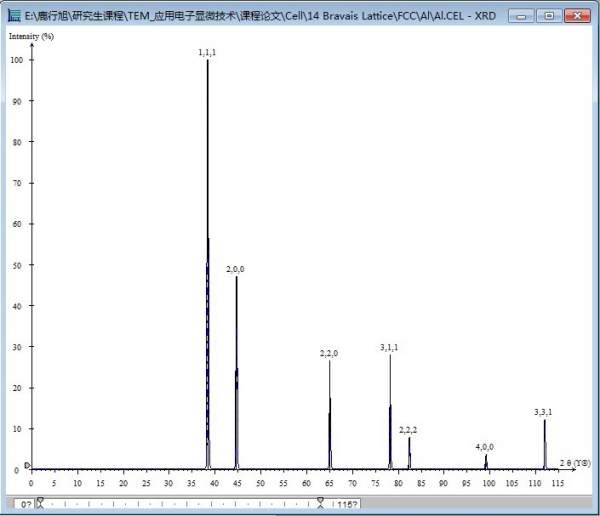Click the 3,3,1 diffraction peak line
This screenshot has width=600, height=516.
545,444
